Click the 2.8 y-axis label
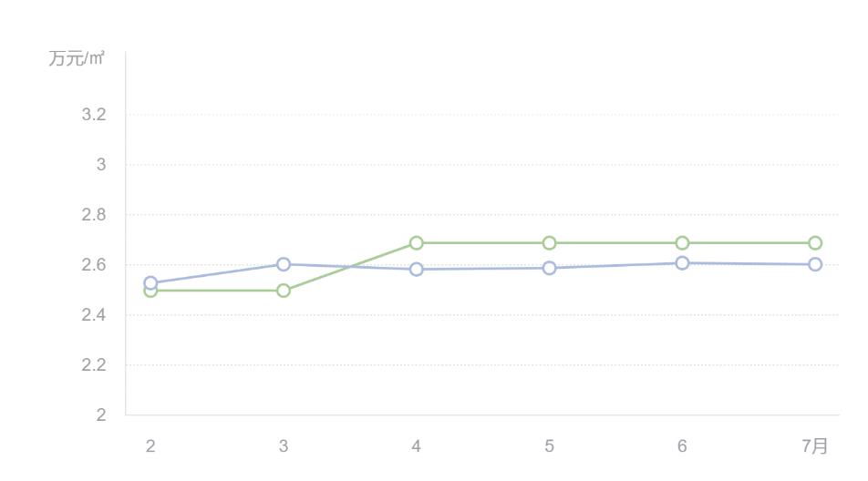 point(96,215)
